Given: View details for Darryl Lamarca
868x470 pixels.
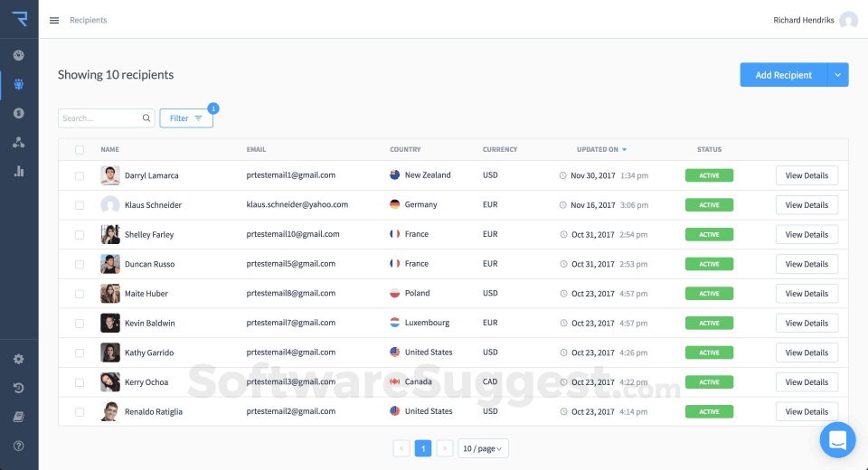Looking at the screenshot, I should [807, 175].
